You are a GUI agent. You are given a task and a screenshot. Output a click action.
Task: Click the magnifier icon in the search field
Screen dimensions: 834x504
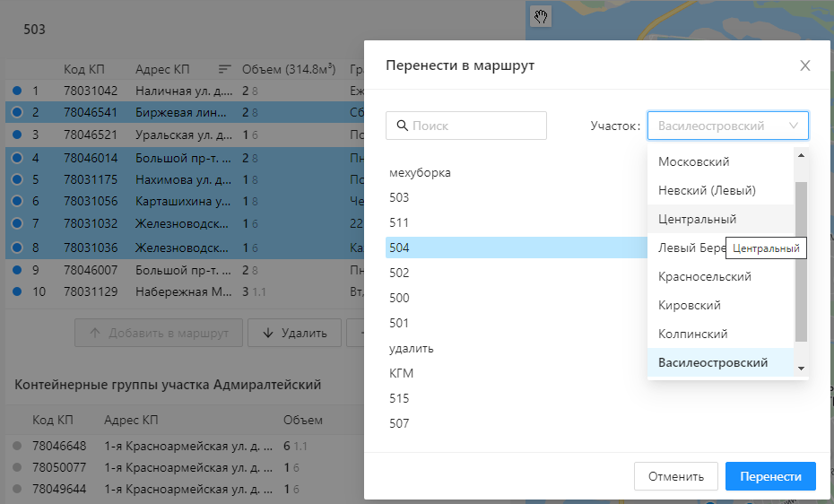click(401, 126)
